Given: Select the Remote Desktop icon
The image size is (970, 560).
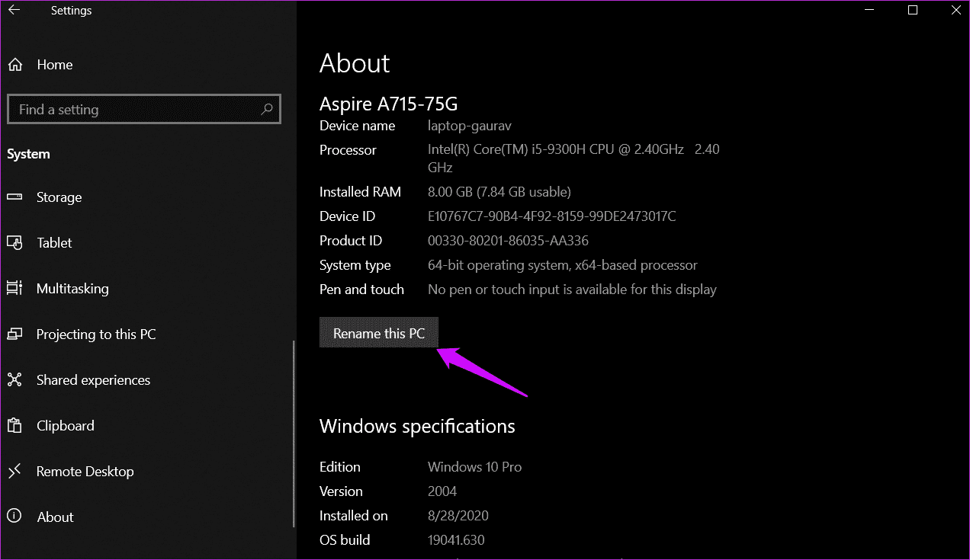Looking at the screenshot, I should [x=14, y=472].
